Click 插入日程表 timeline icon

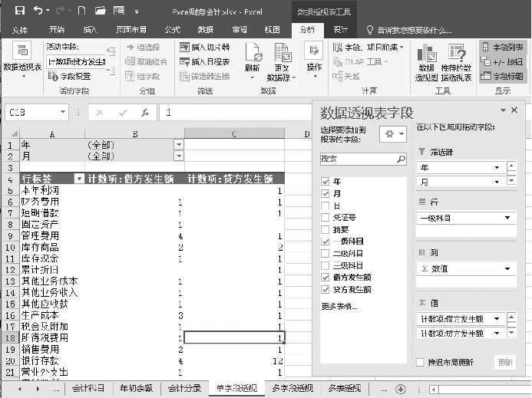click(204, 61)
